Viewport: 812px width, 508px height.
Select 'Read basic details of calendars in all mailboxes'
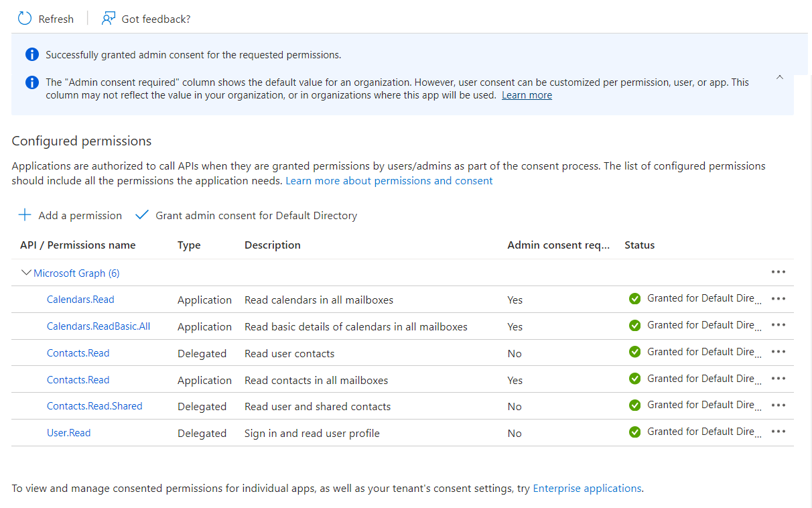356,326
